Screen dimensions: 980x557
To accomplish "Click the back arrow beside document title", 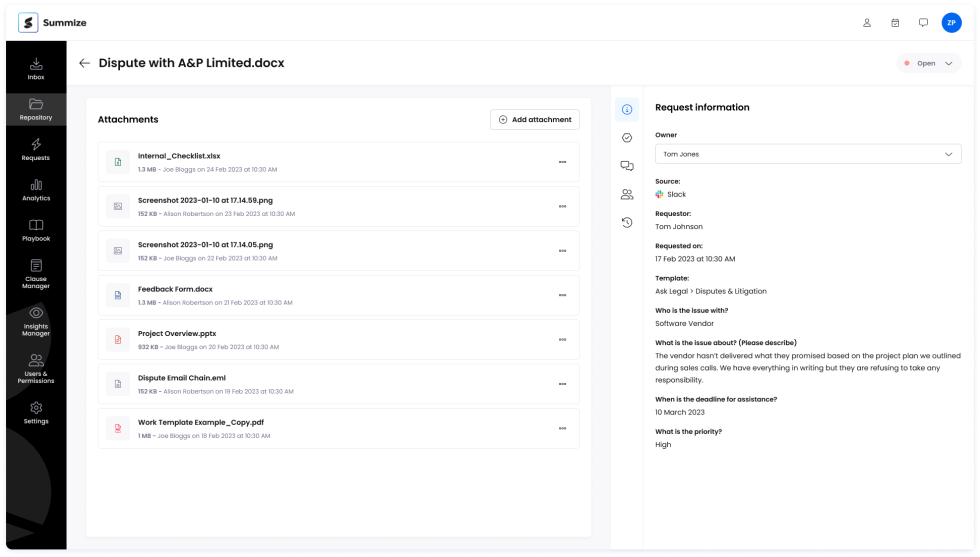I will pos(84,63).
